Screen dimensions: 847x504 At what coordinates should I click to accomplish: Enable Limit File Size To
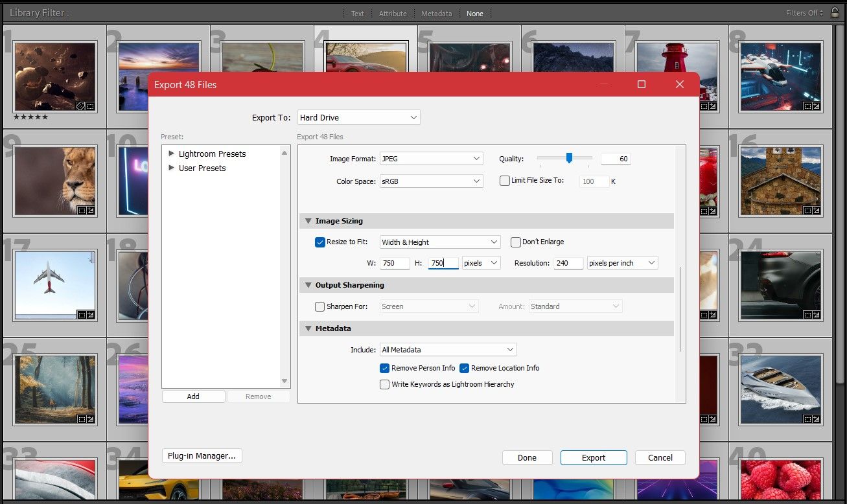coord(505,181)
